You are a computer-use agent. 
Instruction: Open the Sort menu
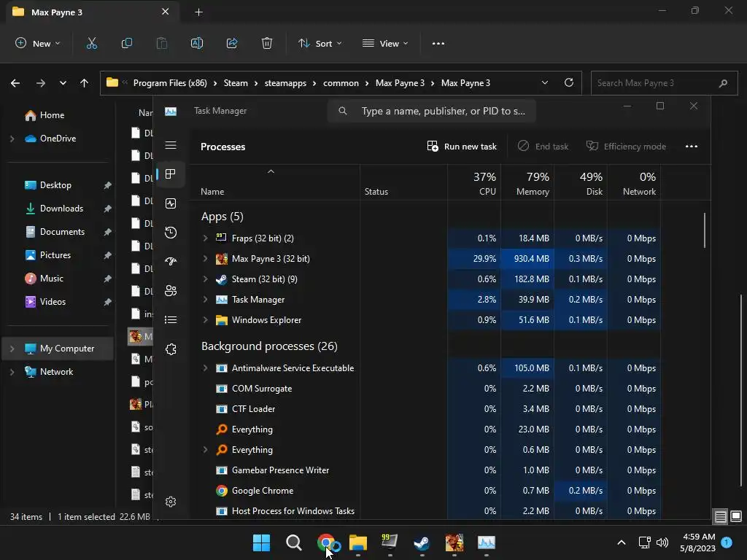click(320, 43)
